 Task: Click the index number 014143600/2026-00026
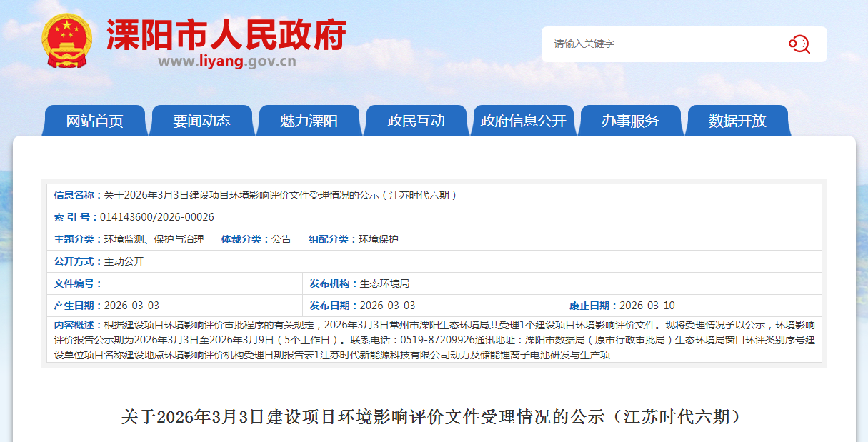pos(156,217)
